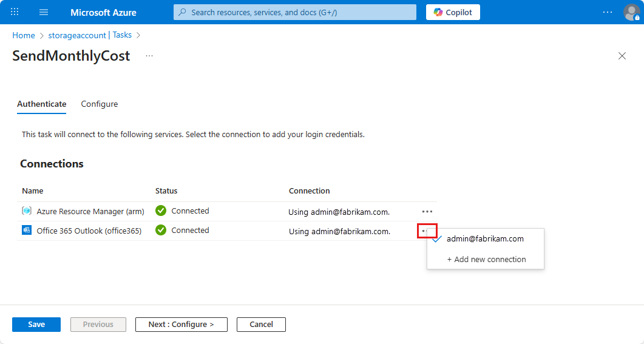Switch to the Authenticate tab
Screen dimensions: 644x344
pos(41,104)
